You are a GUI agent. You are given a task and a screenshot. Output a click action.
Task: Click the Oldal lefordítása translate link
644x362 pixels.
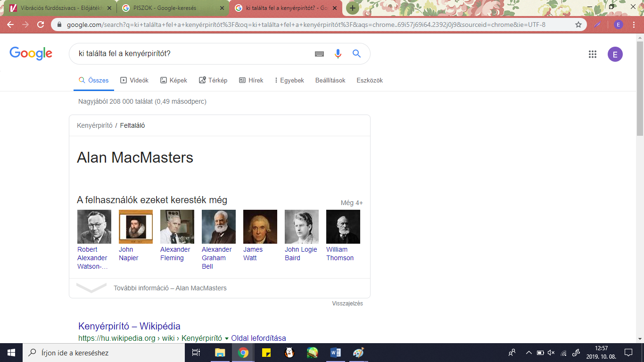258,338
